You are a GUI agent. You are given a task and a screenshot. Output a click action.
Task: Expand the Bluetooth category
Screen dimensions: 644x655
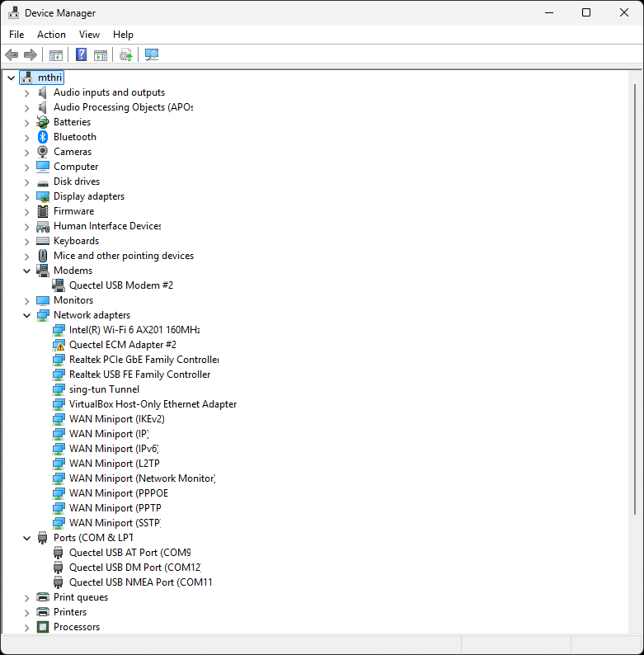(x=26, y=138)
